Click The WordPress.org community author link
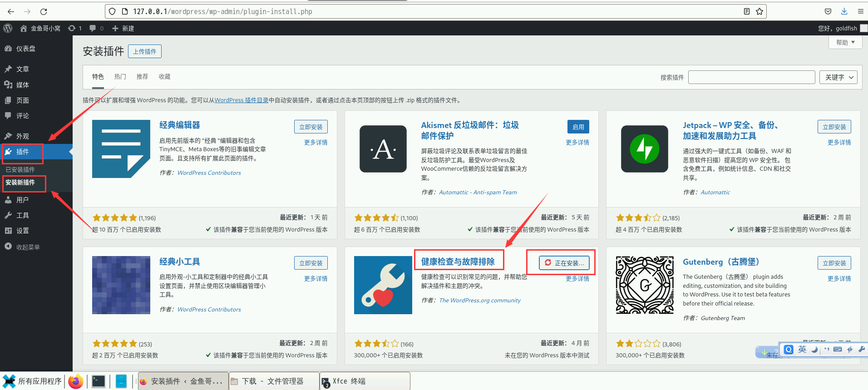 click(480, 301)
